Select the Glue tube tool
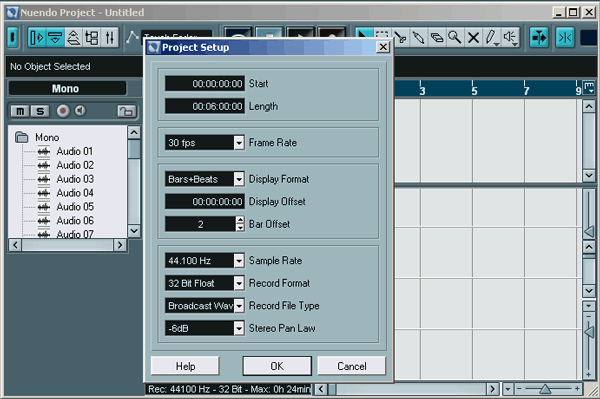The width and height of the screenshot is (600, 399). click(x=419, y=38)
